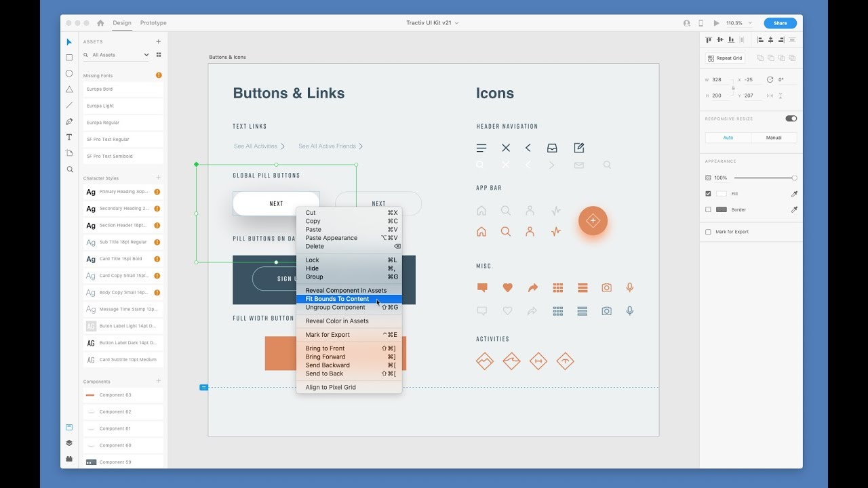This screenshot has height=488, width=868.
Task: Open the All Assets dropdown
Action: 119,55
